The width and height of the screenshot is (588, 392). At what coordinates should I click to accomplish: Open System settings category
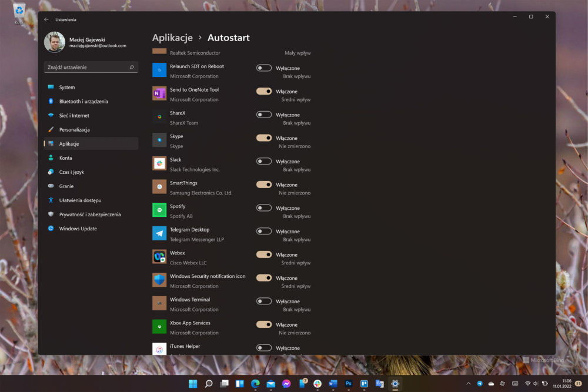[91, 88]
